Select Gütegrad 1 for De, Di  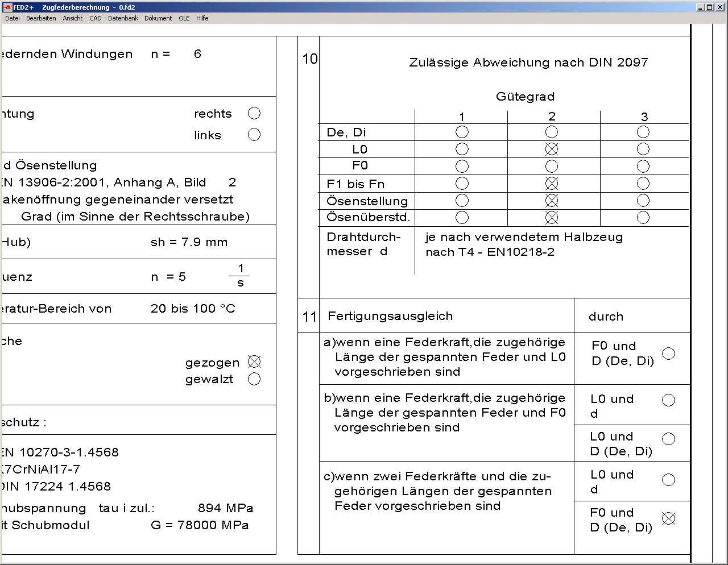tap(462, 132)
